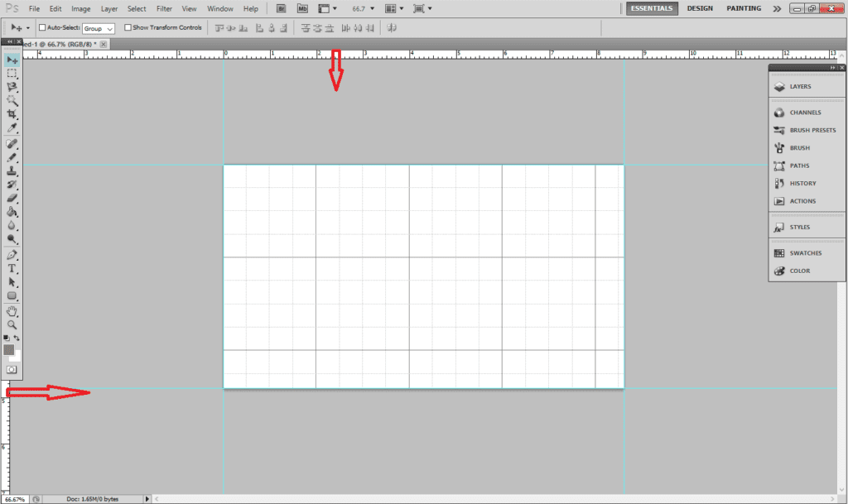Activate the Hand tool

(x=12, y=311)
